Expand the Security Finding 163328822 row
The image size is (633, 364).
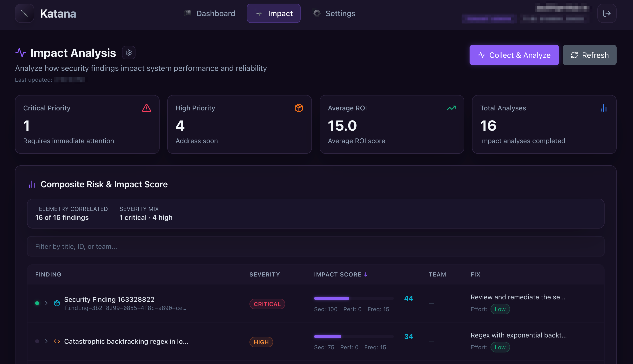[x=46, y=303]
